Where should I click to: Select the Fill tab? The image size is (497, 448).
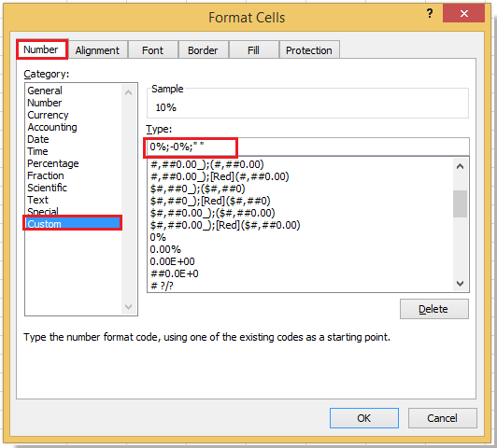[253, 50]
